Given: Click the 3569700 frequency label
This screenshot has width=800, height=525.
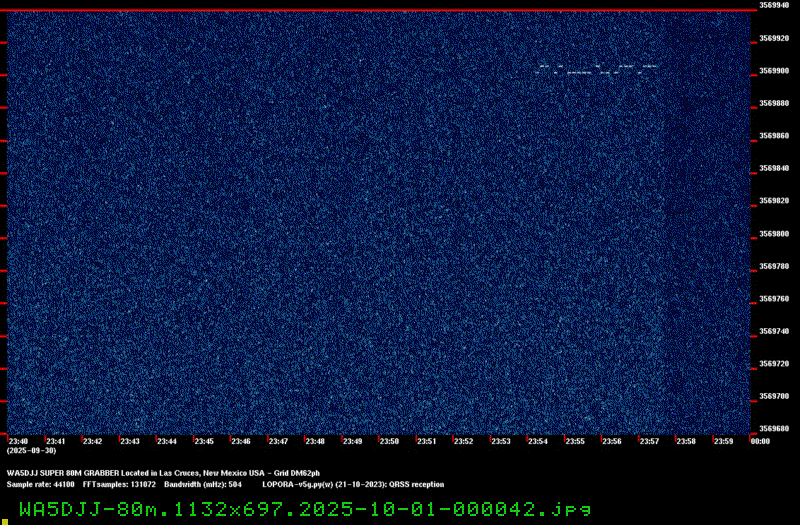Looking at the screenshot, I should click(774, 396).
